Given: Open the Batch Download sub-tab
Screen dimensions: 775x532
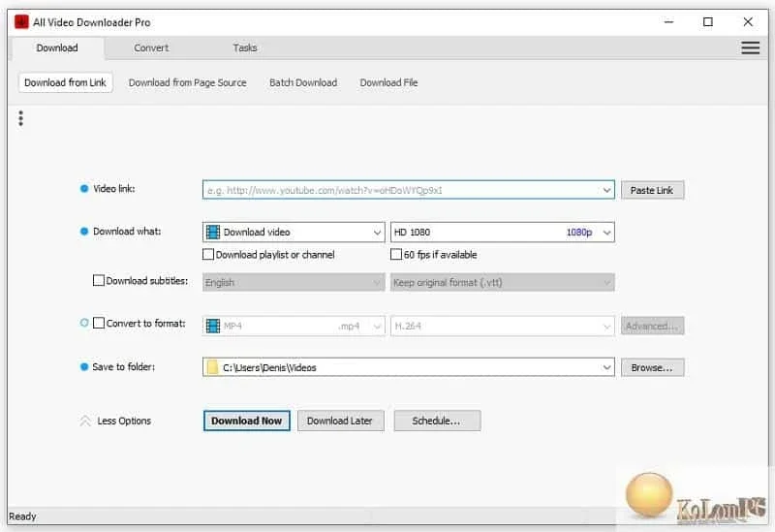Looking at the screenshot, I should tap(303, 82).
